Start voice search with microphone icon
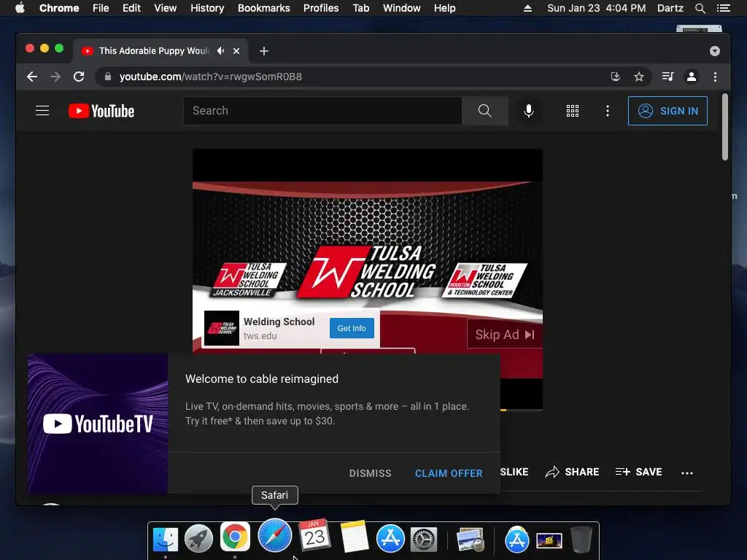747x560 pixels. click(528, 111)
